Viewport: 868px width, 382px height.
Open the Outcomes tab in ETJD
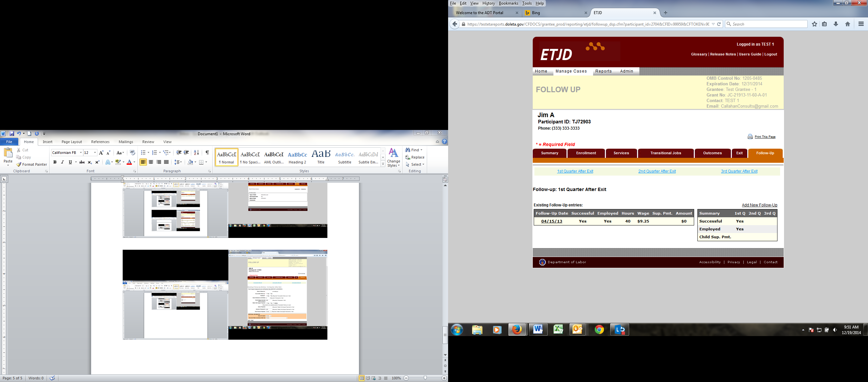click(x=712, y=153)
